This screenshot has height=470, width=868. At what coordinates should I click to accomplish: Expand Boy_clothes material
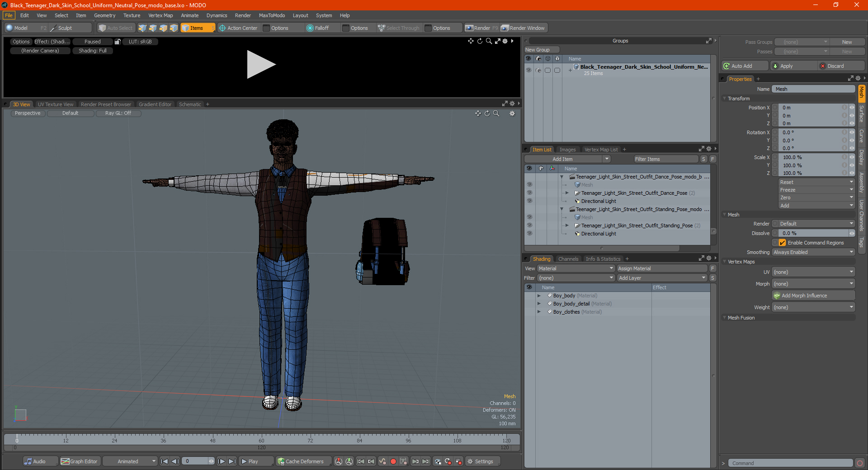539,312
